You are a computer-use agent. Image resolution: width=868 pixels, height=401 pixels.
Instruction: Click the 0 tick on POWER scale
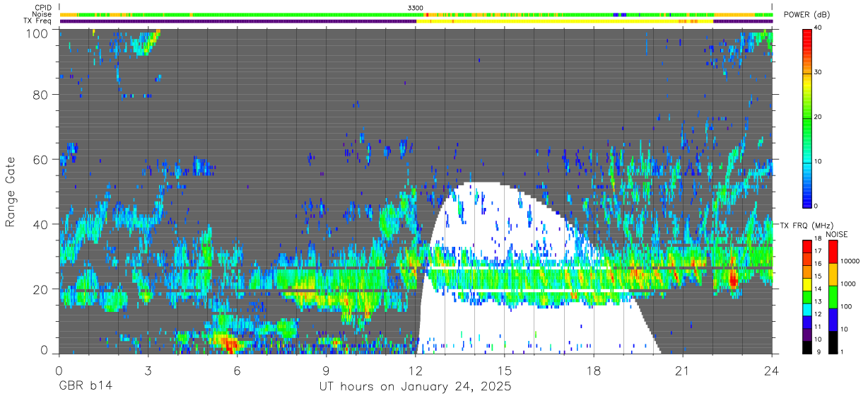pos(816,207)
